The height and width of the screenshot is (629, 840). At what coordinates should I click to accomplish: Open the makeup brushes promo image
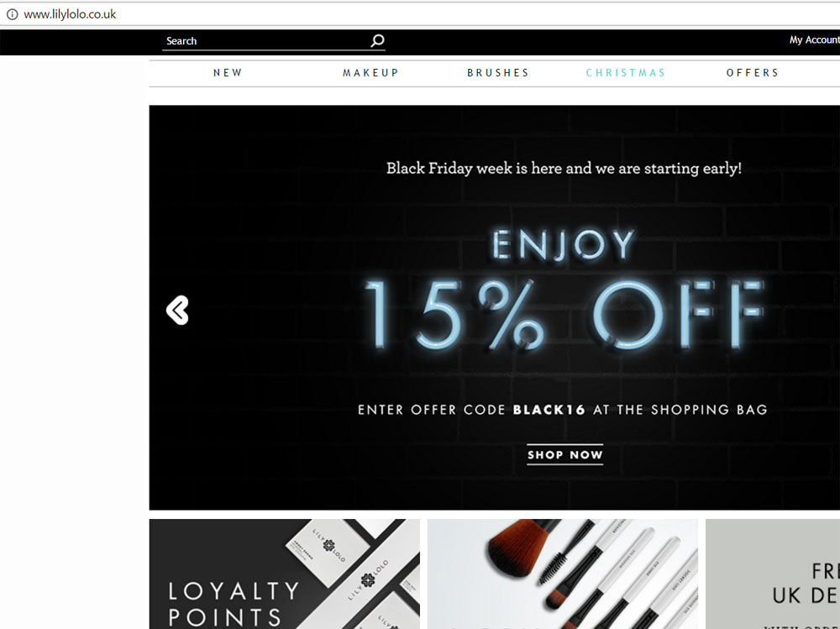point(563,574)
